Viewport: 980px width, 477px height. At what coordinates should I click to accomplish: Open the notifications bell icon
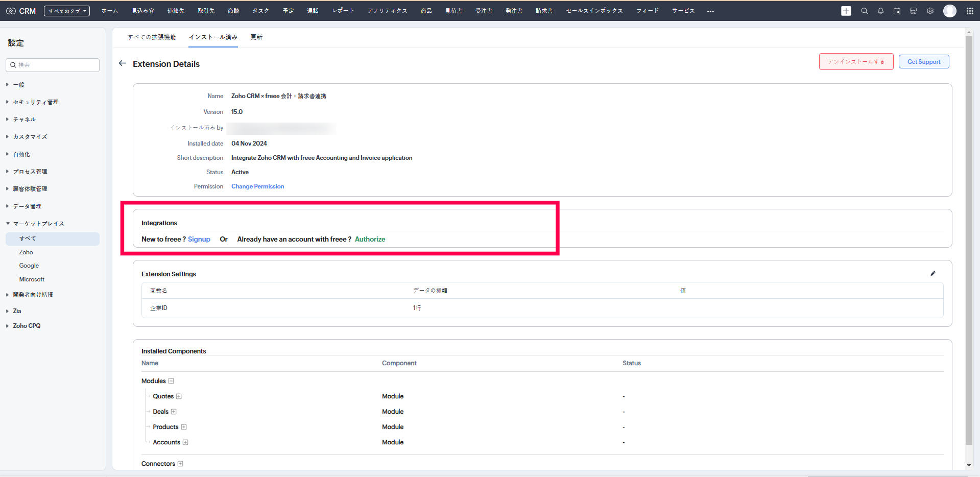click(x=881, y=11)
